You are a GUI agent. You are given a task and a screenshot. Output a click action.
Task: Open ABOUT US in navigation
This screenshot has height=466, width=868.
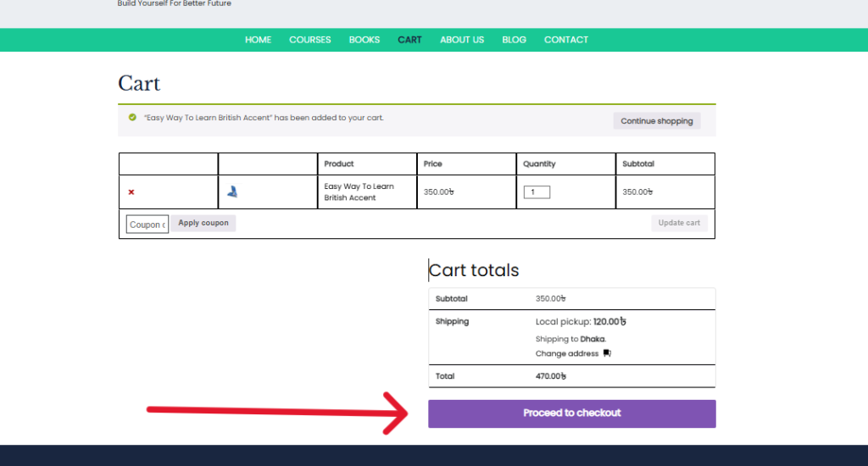pyautogui.click(x=462, y=40)
